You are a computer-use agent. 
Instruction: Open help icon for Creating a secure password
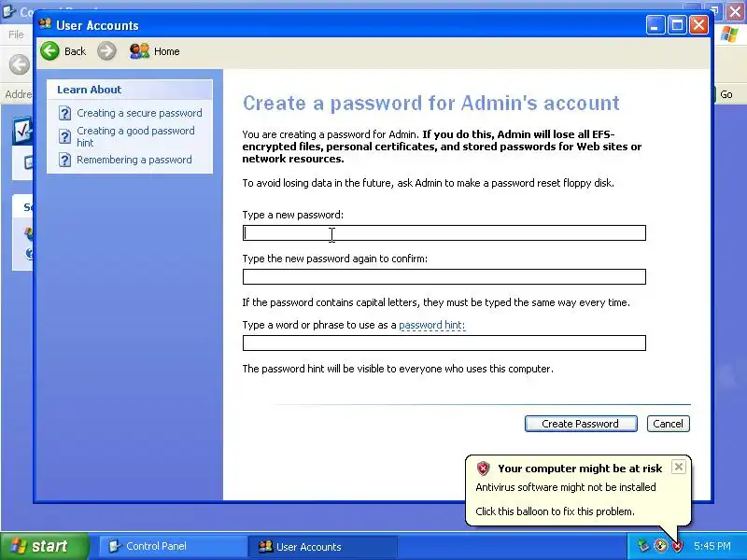click(x=64, y=113)
